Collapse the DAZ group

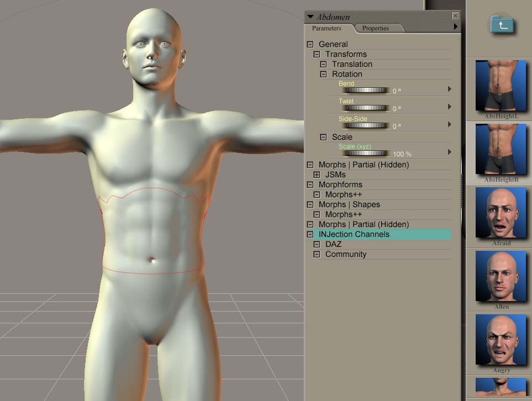317,244
